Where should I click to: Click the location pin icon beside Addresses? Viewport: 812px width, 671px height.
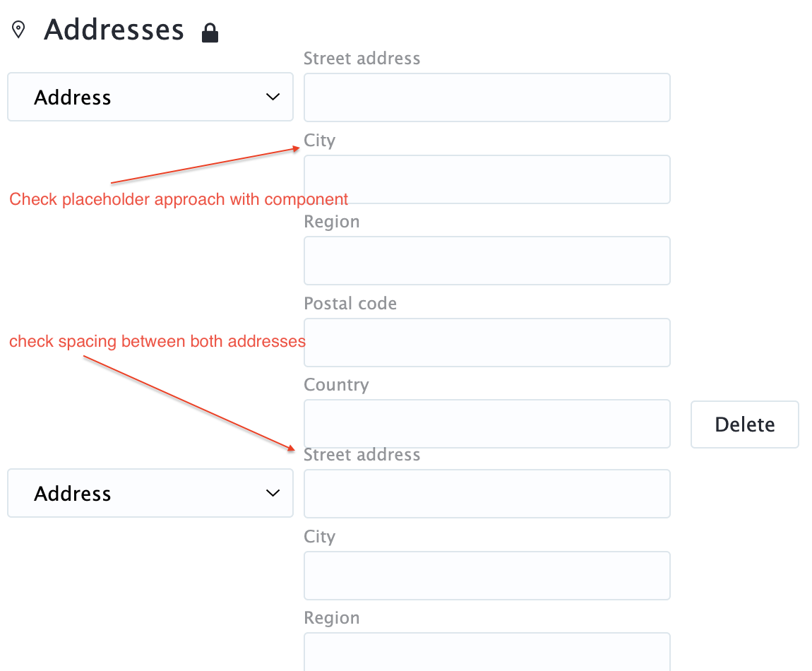click(18, 29)
